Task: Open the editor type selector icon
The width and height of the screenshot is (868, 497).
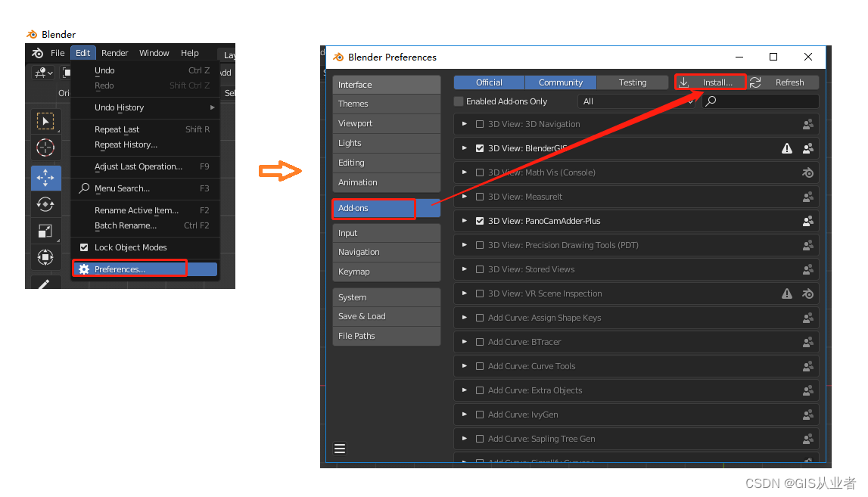Action: [x=43, y=73]
